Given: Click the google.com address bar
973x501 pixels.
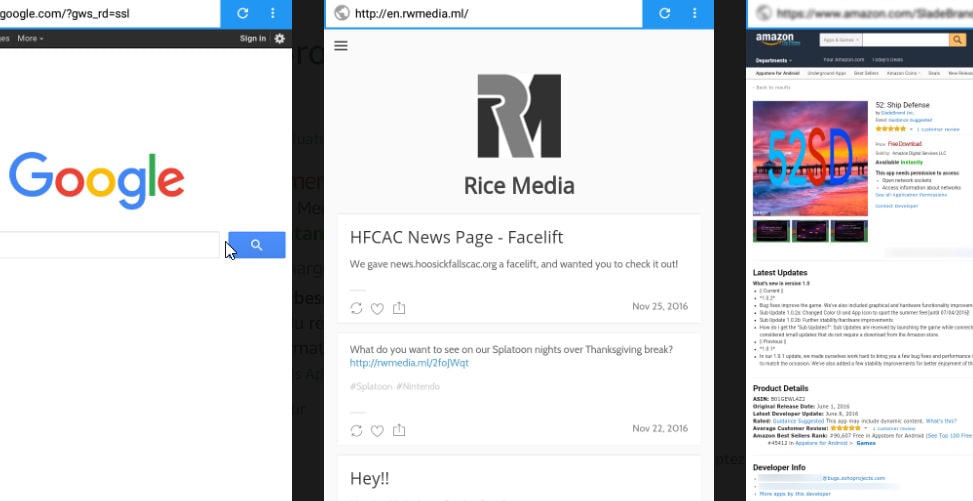Looking at the screenshot, I should click(109, 13).
